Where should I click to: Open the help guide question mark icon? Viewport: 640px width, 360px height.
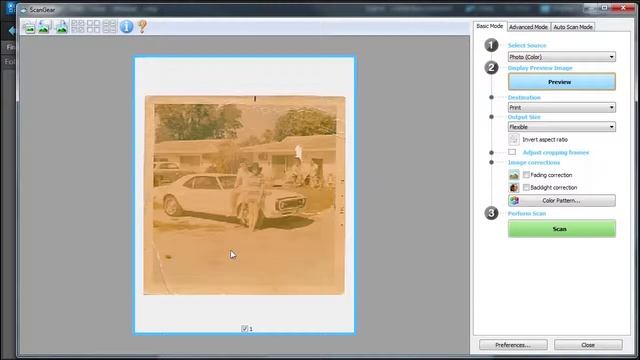point(142,27)
